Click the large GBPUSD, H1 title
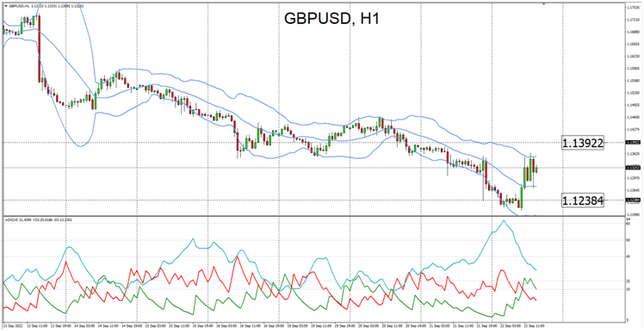The image size is (644, 331). 331,19
